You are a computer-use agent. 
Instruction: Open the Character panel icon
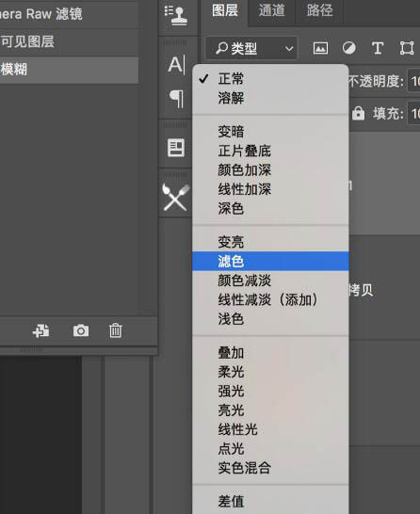(x=177, y=64)
